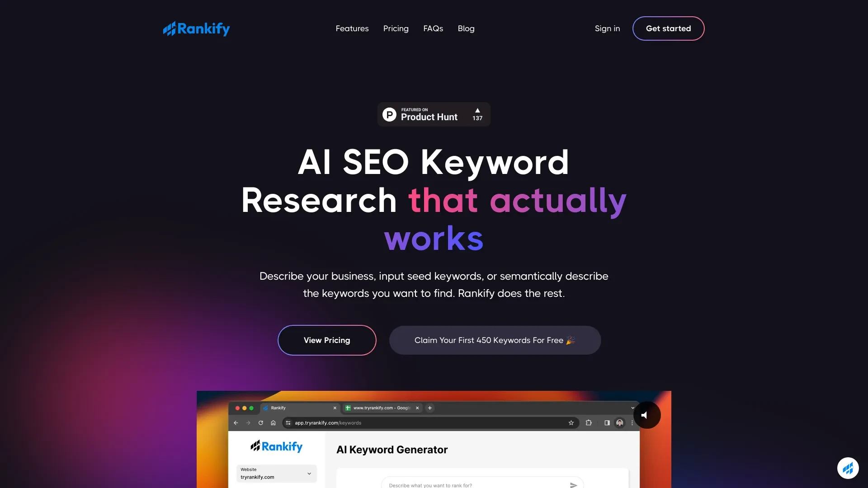
Task: Click the browser refresh icon in app preview
Action: pyautogui.click(x=260, y=423)
